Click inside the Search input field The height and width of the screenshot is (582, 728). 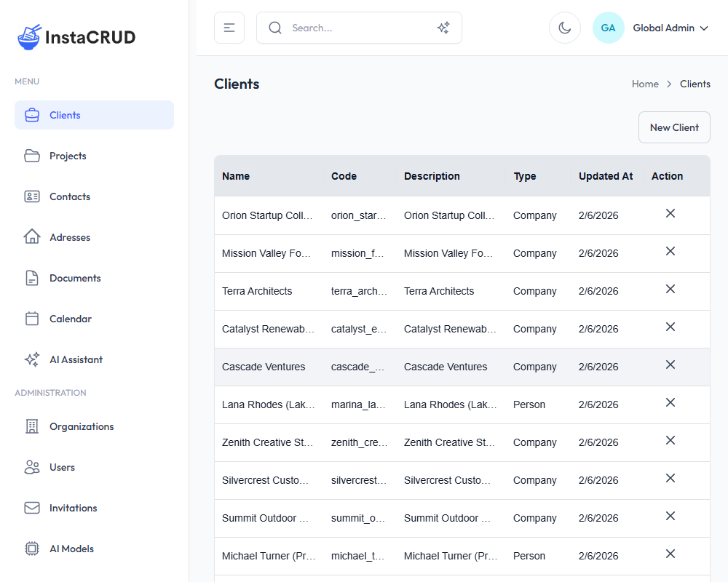tap(357, 28)
